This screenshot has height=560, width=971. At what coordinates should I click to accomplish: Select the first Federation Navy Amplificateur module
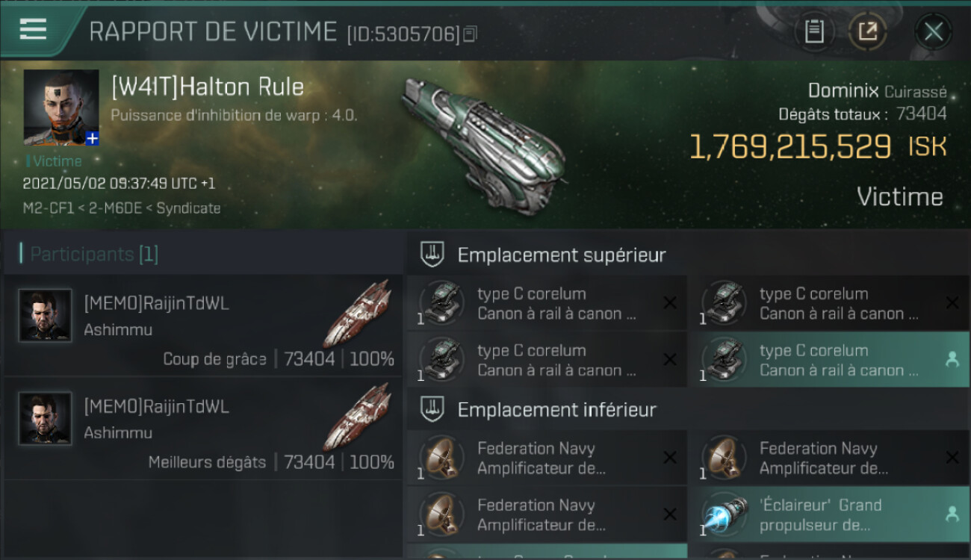[x=547, y=458]
